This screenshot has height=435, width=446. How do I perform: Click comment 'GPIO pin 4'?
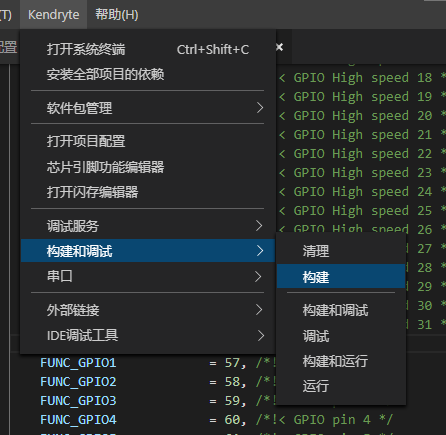click(332, 420)
